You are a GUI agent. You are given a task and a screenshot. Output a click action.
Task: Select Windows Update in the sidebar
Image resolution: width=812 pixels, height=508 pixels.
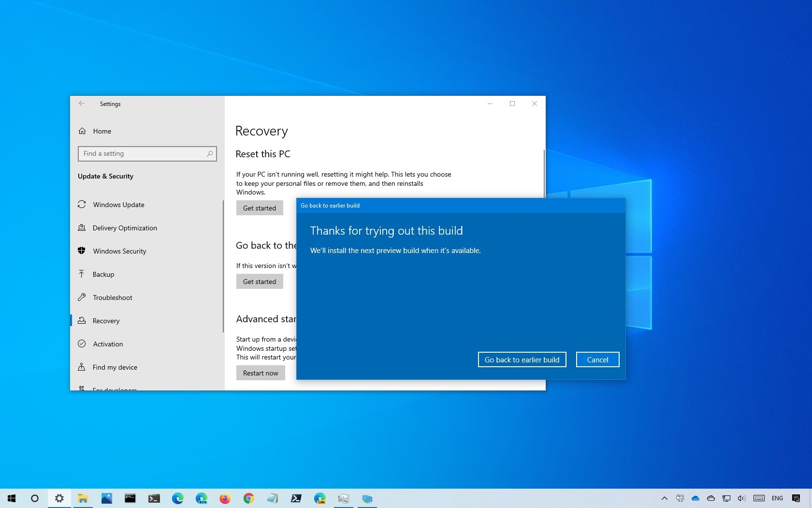coord(118,205)
